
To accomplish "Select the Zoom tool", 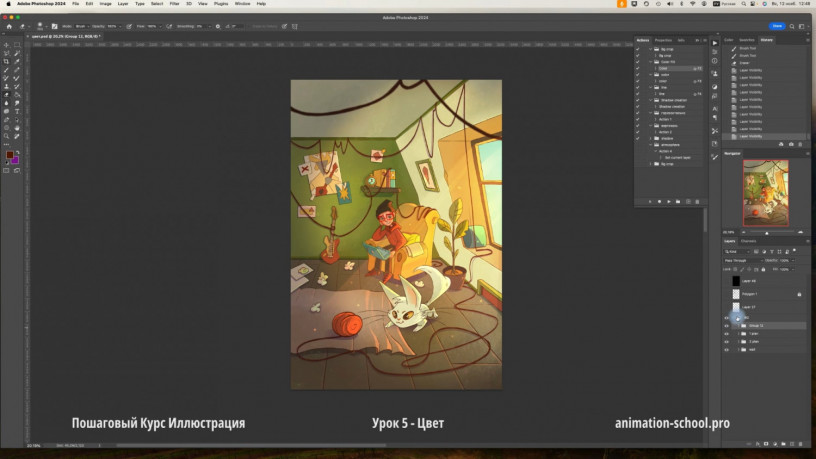I will point(6,136).
